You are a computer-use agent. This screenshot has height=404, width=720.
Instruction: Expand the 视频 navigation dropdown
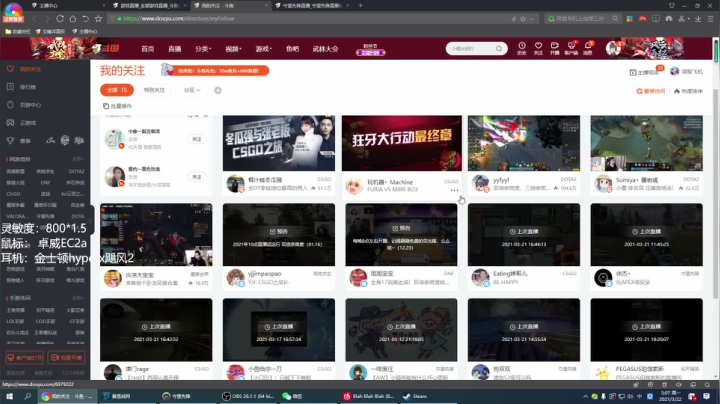click(x=233, y=49)
